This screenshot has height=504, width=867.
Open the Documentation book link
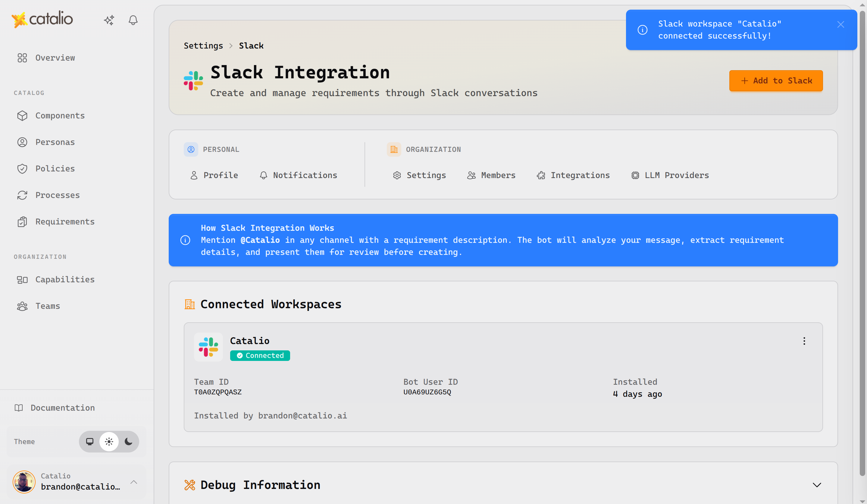[x=62, y=408]
